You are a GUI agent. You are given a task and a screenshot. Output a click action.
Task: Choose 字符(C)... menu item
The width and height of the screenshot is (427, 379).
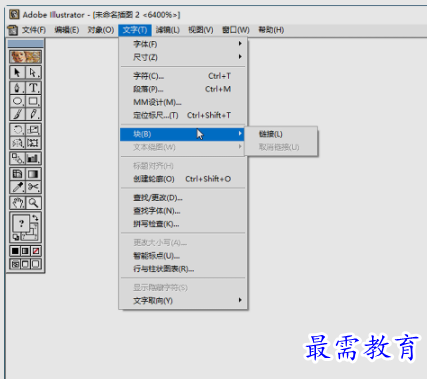(x=183, y=76)
